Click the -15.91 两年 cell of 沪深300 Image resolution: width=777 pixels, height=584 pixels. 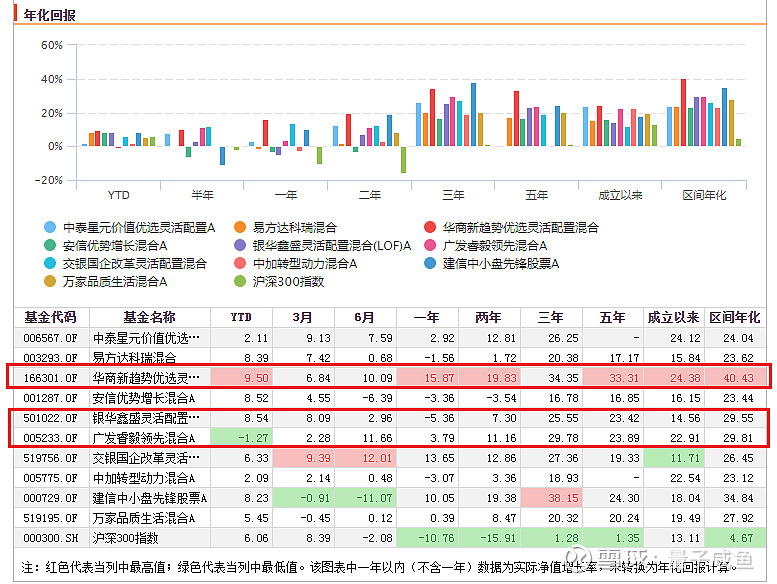pyautogui.click(x=490, y=538)
